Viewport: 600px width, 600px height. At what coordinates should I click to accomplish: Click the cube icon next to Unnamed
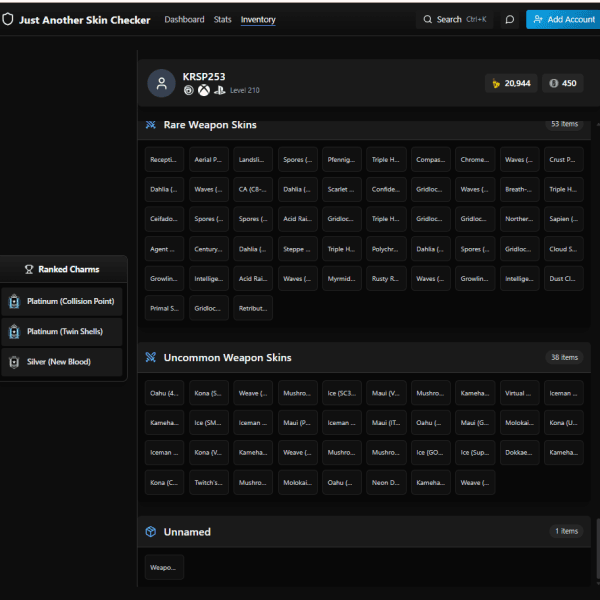[150, 532]
